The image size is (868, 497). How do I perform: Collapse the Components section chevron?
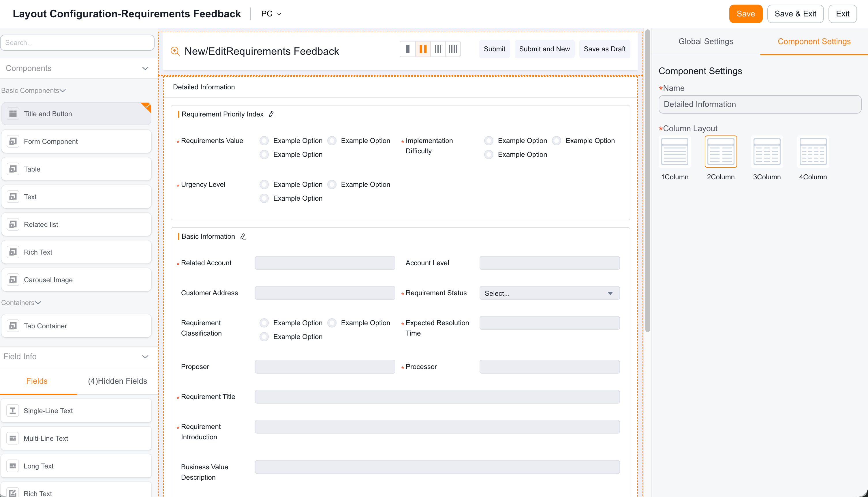coord(145,68)
